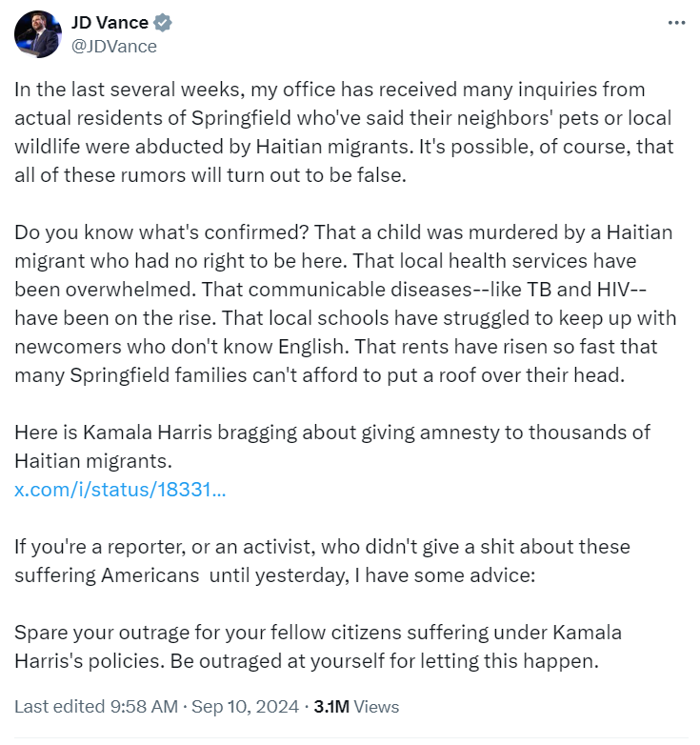
Task: Open the @JDVance handle link
Action: pyautogui.click(x=114, y=46)
